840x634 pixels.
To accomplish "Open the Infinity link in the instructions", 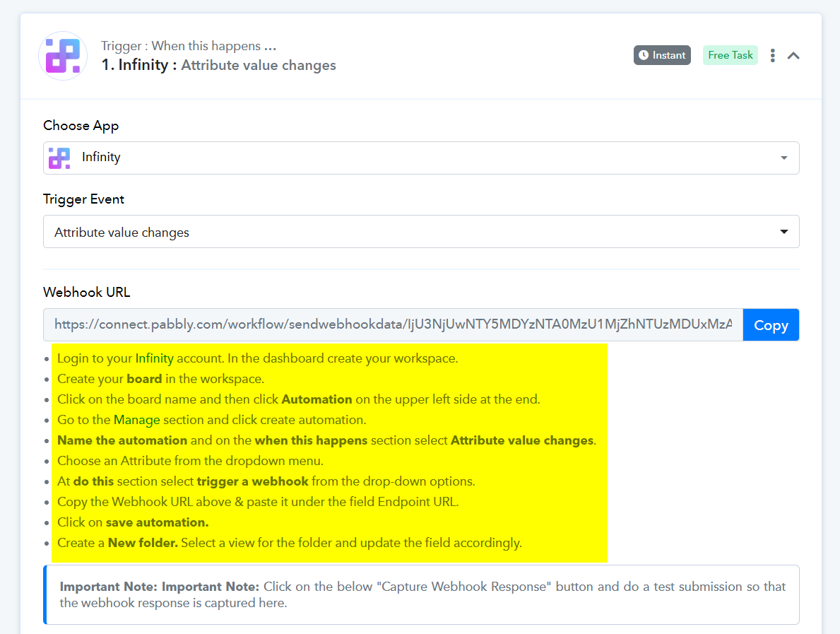I will tap(154, 358).
